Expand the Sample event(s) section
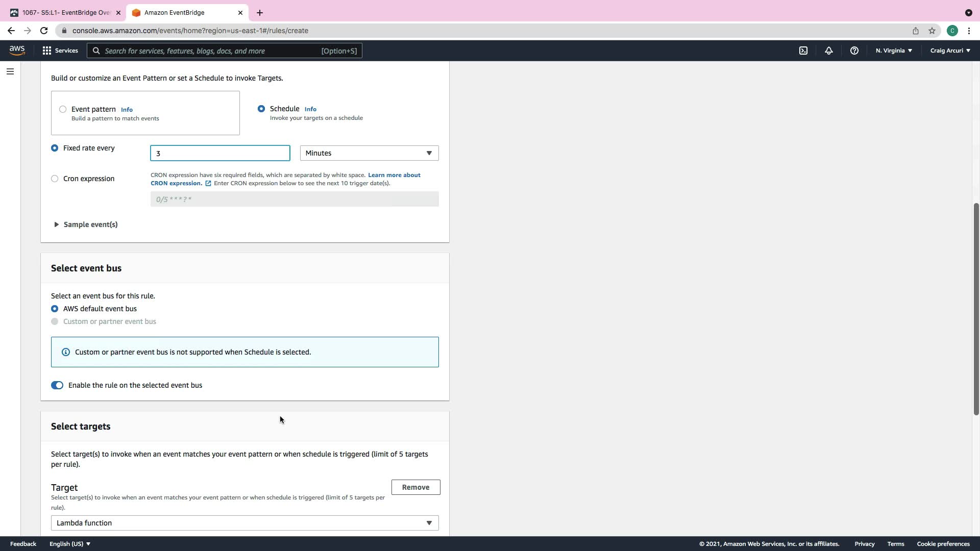Image resolution: width=980 pixels, height=551 pixels. coord(86,224)
